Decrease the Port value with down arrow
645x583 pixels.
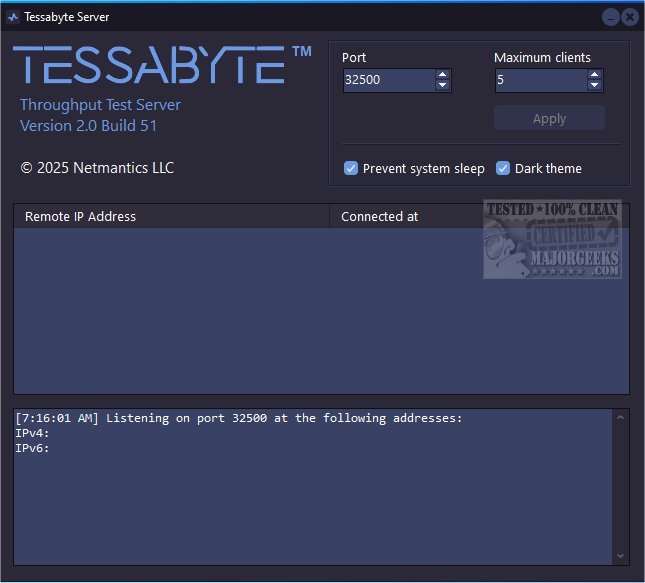tap(442, 85)
